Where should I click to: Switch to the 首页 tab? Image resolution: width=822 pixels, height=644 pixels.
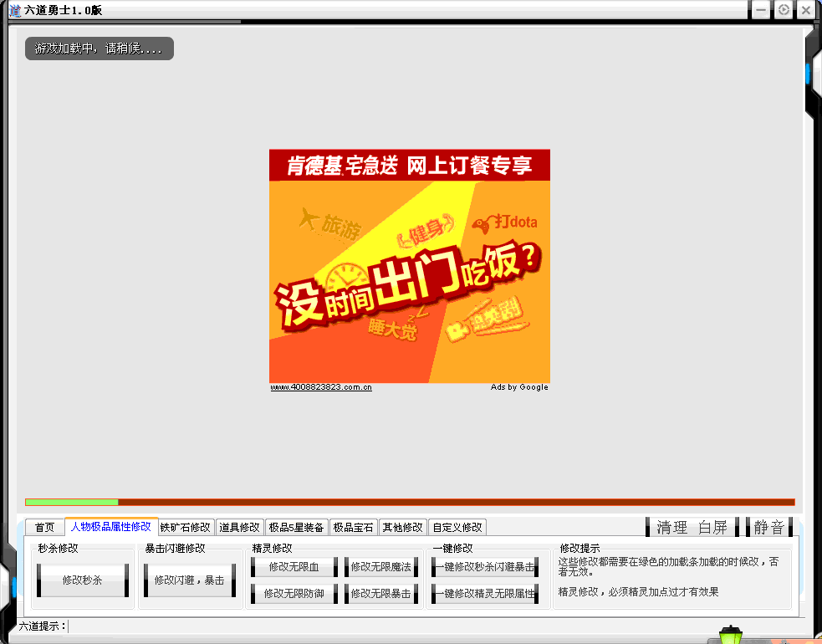[44, 528]
